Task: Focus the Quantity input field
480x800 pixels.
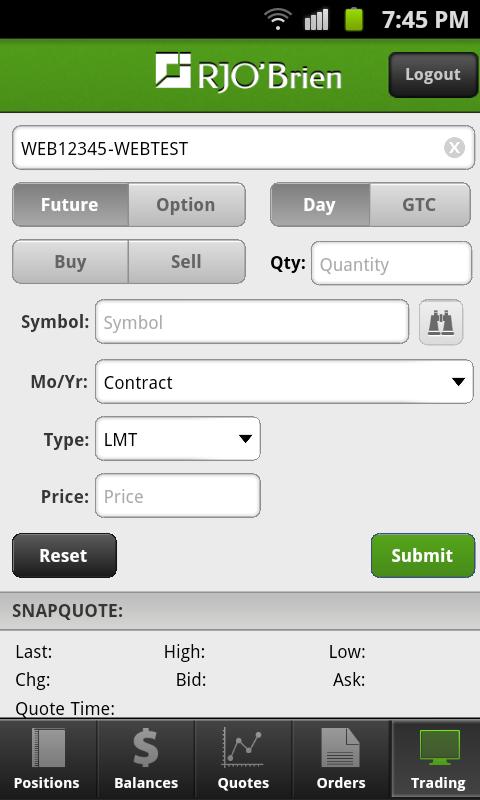Action: tap(391, 263)
